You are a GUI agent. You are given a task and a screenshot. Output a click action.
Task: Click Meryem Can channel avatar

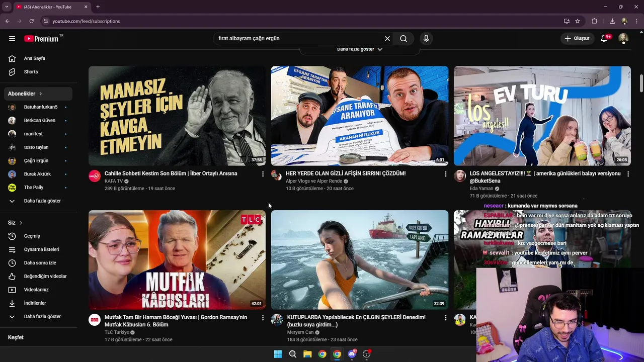(x=277, y=320)
